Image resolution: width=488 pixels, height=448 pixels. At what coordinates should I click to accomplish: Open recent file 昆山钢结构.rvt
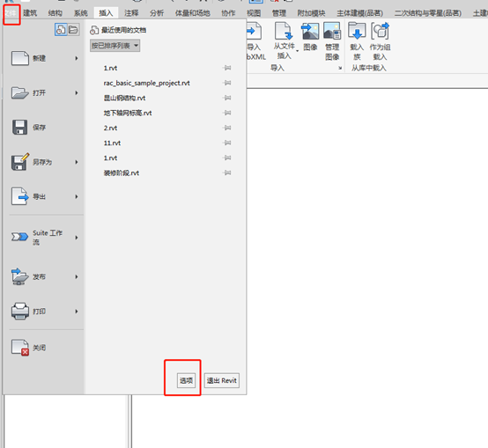pyautogui.click(x=124, y=98)
